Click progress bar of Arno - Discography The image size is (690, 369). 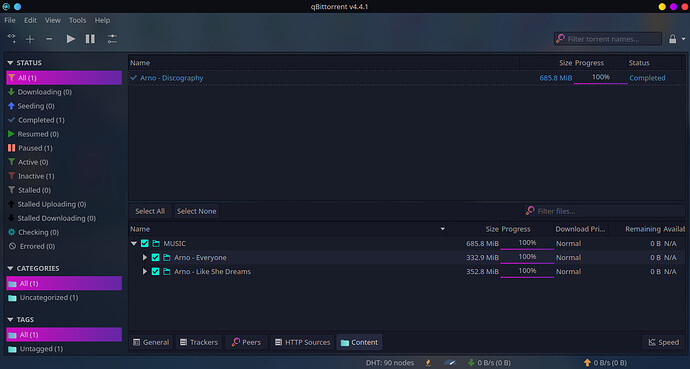[601, 78]
